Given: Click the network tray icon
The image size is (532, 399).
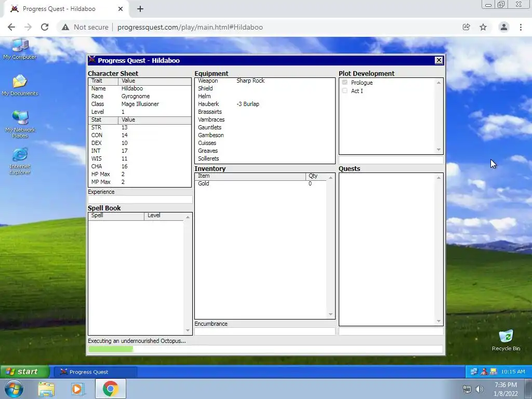Looking at the screenshot, I should pos(467,389).
